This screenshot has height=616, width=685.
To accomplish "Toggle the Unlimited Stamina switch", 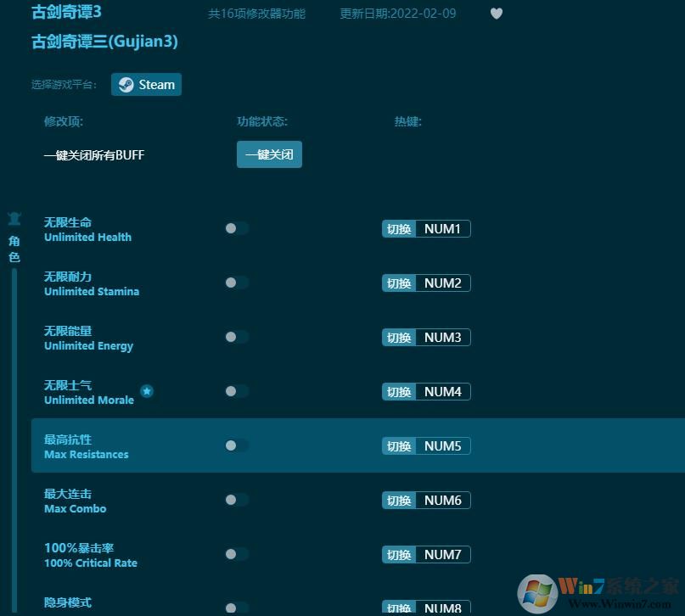I will (x=236, y=283).
